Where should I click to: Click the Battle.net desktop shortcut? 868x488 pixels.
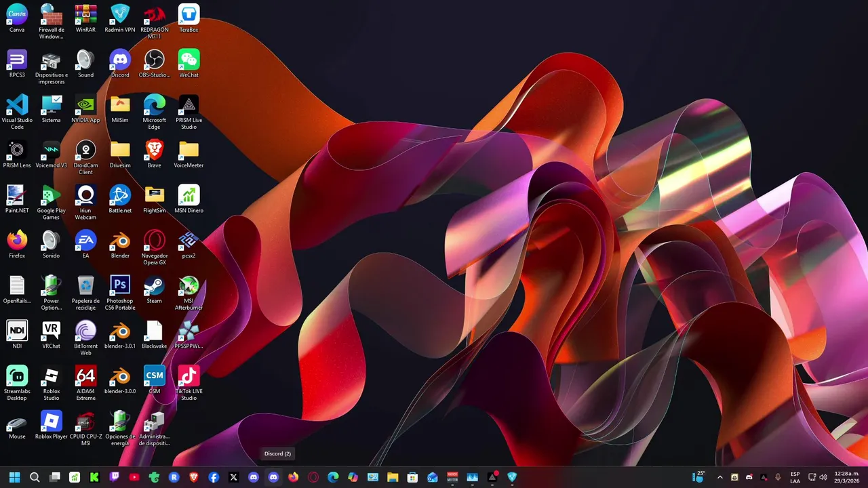[120, 199]
